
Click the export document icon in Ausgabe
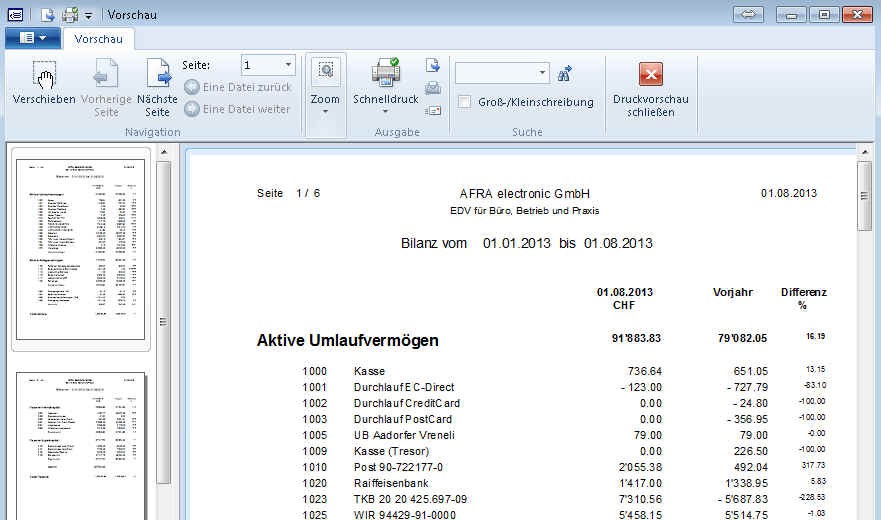tap(433, 65)
